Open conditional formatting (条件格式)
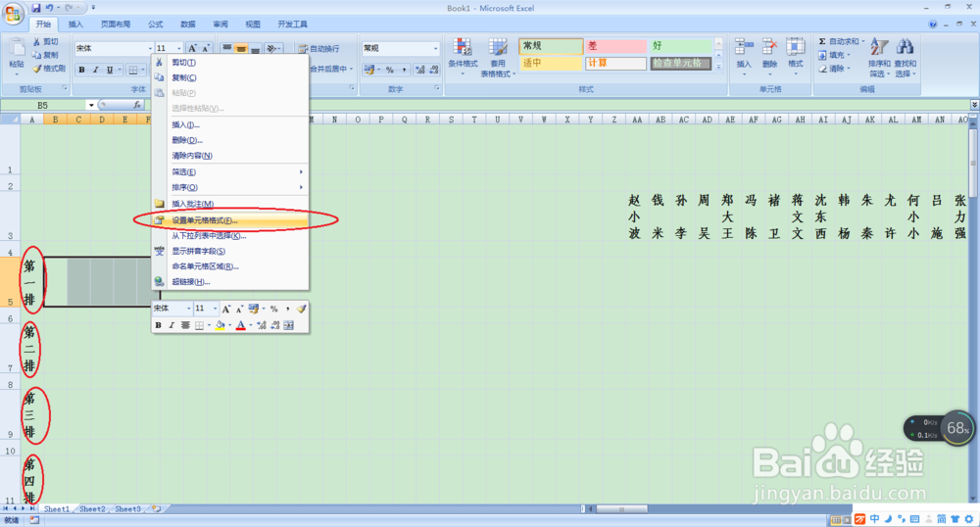Viewport: 980px width, 527px height. pos(463,56)
